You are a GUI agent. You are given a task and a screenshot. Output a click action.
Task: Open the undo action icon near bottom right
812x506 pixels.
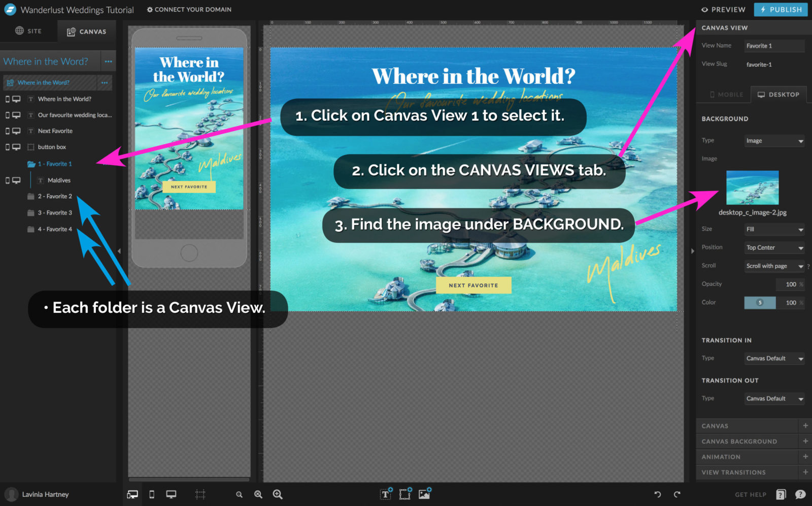coord(658,494)
